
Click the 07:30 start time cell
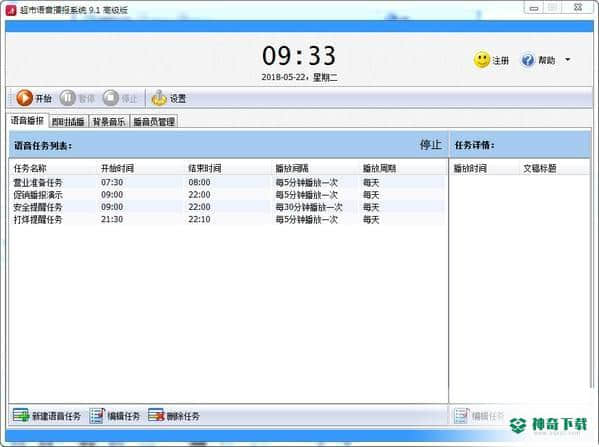(x=112, y=183)
